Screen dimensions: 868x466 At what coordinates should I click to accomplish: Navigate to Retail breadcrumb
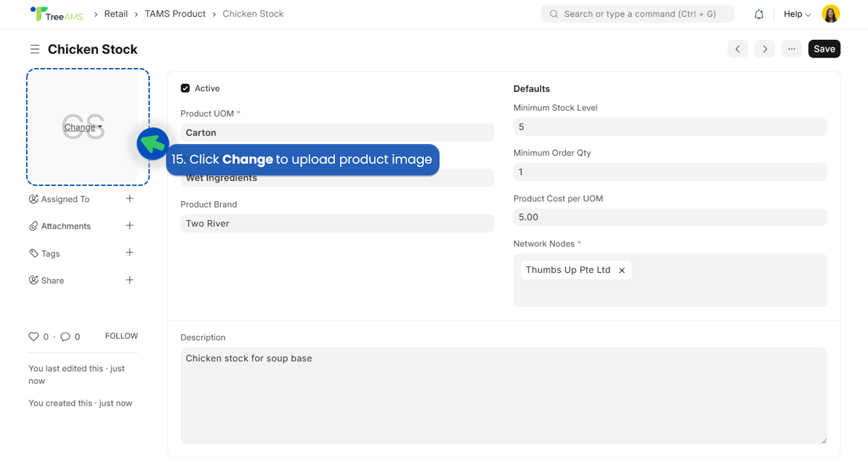[x=116, y=14]
